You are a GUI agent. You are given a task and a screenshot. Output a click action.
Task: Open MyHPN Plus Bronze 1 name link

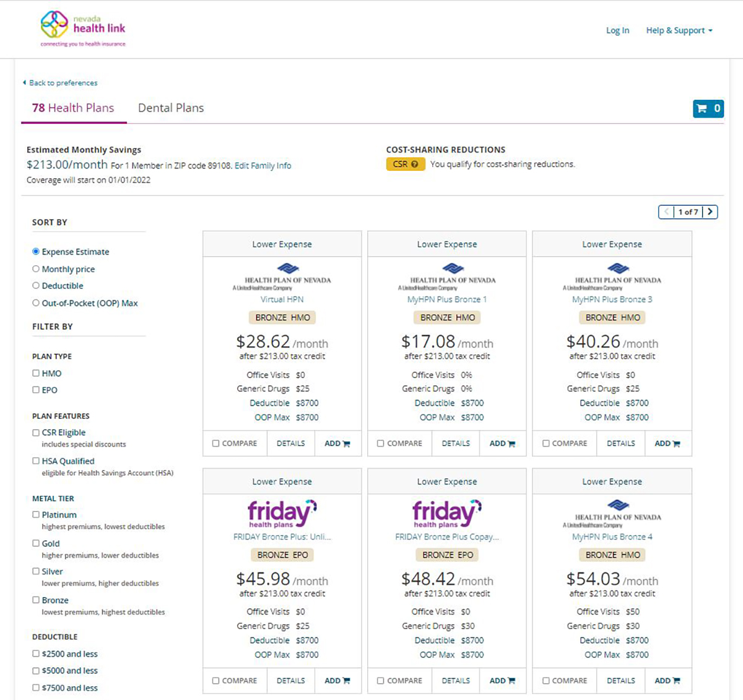[447, 299]
